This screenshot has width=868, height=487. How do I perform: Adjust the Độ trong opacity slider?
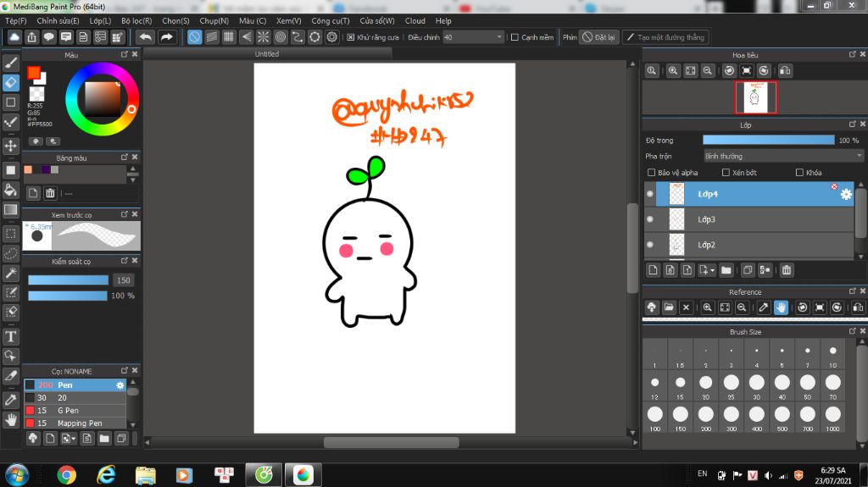click(768, 140)
